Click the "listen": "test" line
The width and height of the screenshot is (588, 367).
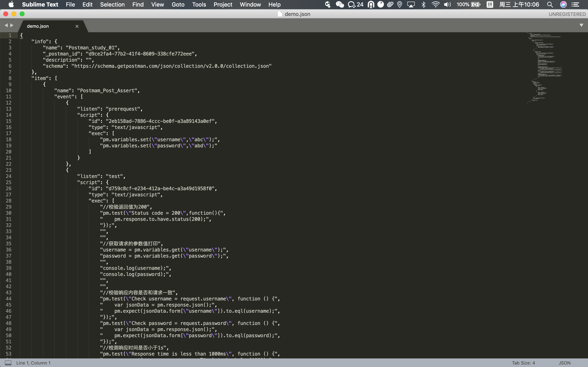click(x=101, y=176)
